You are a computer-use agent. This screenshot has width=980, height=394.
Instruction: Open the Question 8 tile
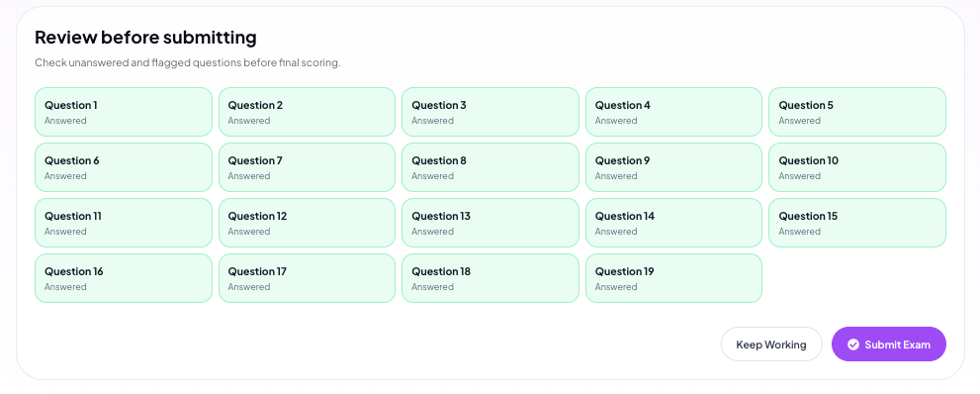[490, 167]
